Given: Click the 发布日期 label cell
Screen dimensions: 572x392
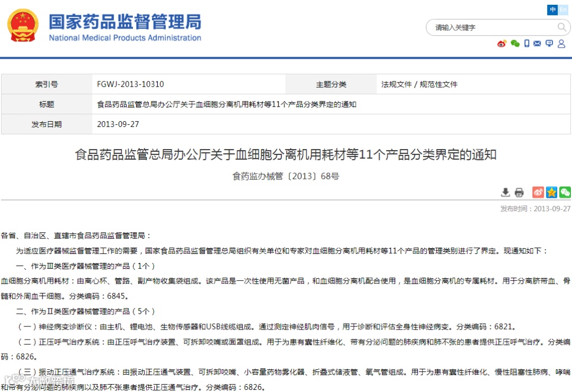Looking at the screenshot, I should click(47, 124).
